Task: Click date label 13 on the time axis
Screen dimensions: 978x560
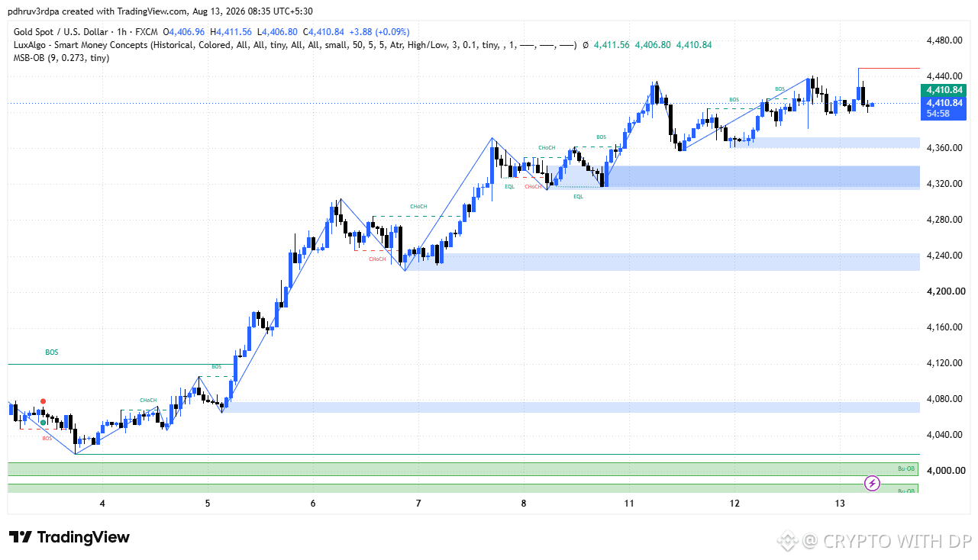Action: point(840,504)
